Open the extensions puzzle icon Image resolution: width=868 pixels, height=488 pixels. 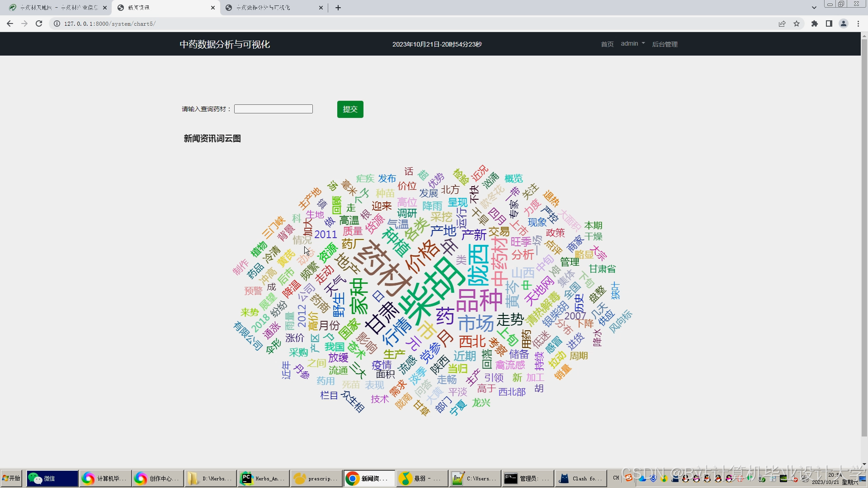click(815, 23)
